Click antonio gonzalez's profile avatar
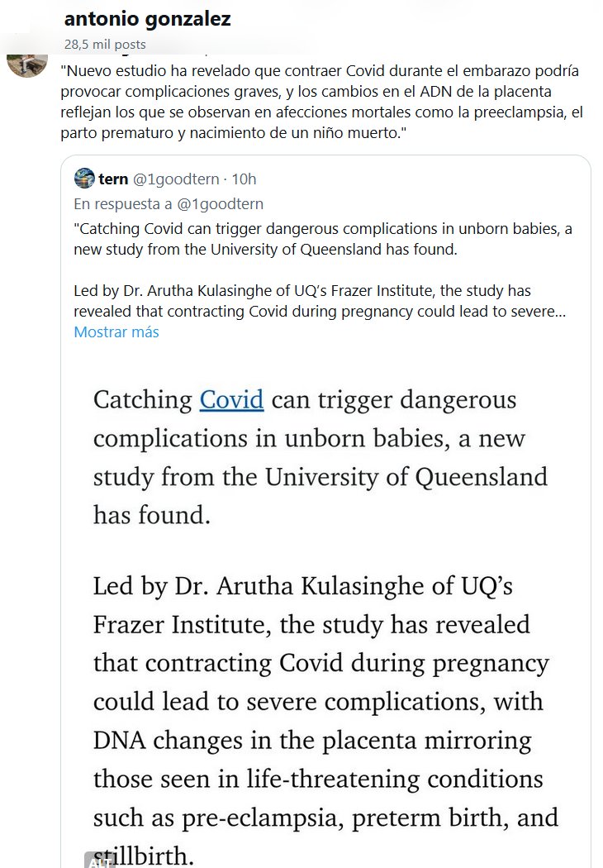This screenshot has width=603, height=868. (x=27, y=61)
